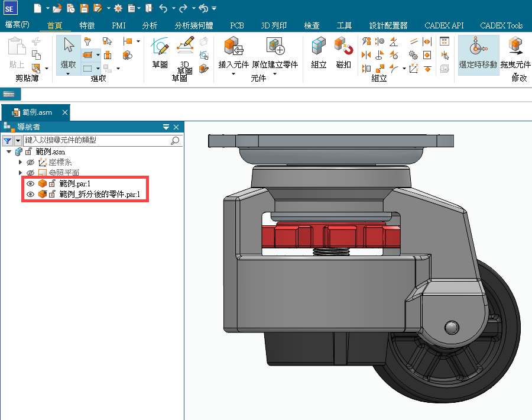
Task: Open the 特徵 ribbon tab
Action: click(x=87, y=25)
